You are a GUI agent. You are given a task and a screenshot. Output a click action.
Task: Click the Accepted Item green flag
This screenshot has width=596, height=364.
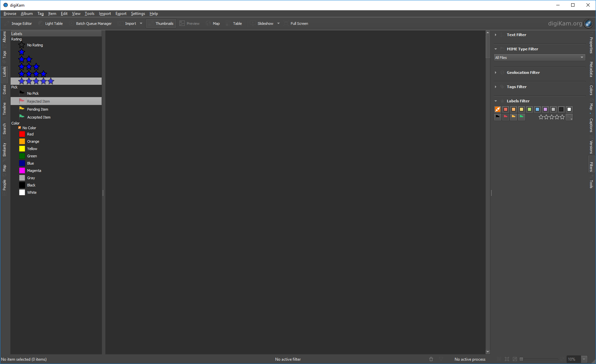pos(22,117)
